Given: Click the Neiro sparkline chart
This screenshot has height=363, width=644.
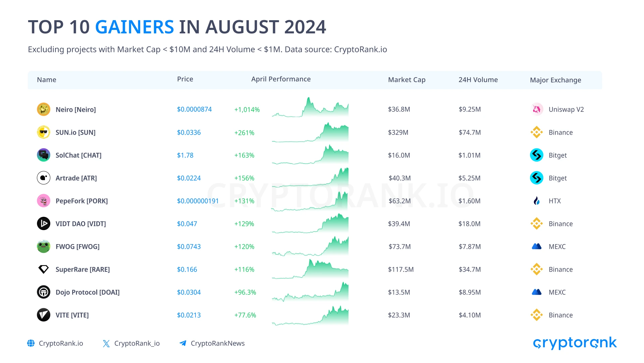Looking at the screenshot, I should pos(310,107).
